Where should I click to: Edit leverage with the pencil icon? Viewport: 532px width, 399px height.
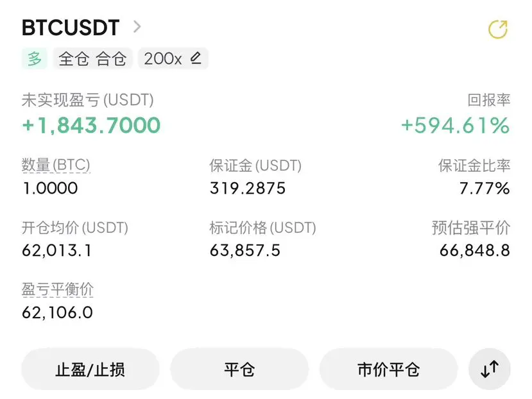point(196,58)
